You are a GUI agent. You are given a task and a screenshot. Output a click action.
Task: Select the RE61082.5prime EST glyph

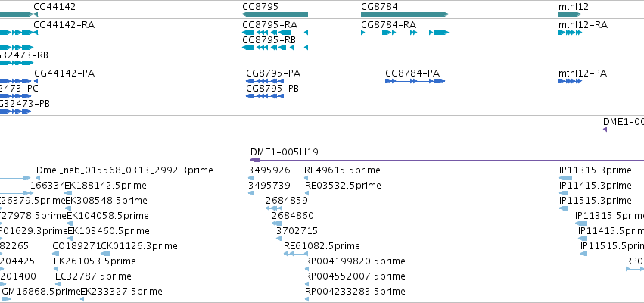click(x=296, y=254)
